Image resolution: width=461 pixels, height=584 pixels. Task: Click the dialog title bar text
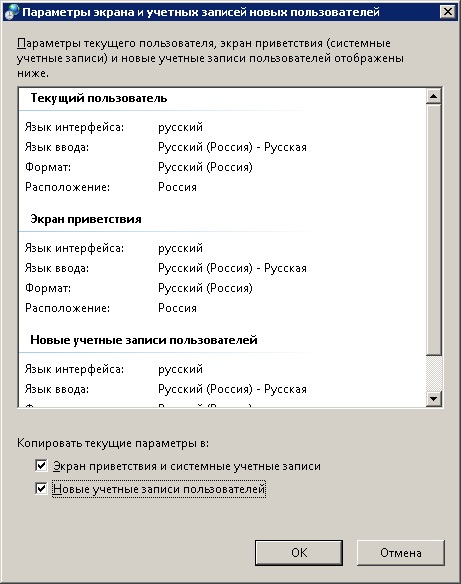[201, 12]
